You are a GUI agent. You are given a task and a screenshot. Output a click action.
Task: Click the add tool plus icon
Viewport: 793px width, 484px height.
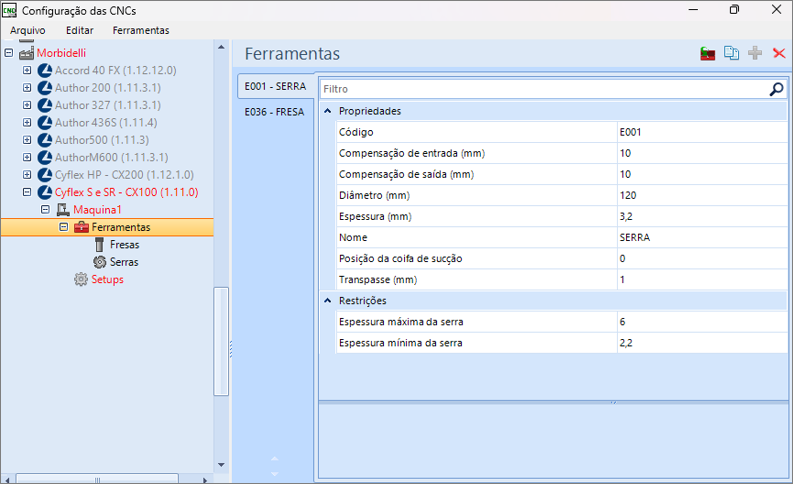[755, 53]
